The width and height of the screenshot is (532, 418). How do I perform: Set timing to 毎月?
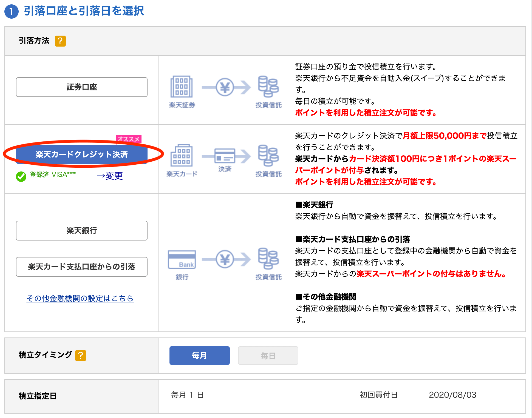coord(200,356)
